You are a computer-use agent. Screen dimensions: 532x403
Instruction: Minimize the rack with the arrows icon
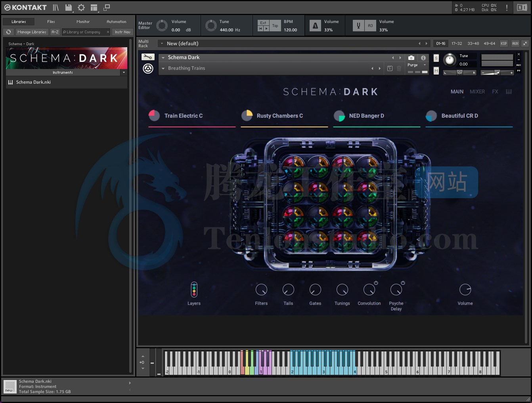point(525,44)
